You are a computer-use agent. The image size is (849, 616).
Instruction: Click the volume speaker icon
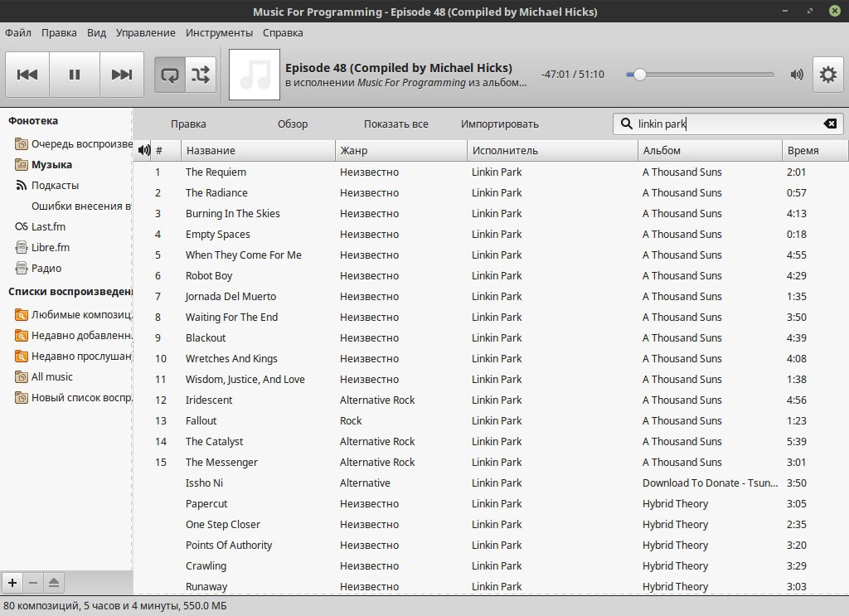click(x=797, y=75)
